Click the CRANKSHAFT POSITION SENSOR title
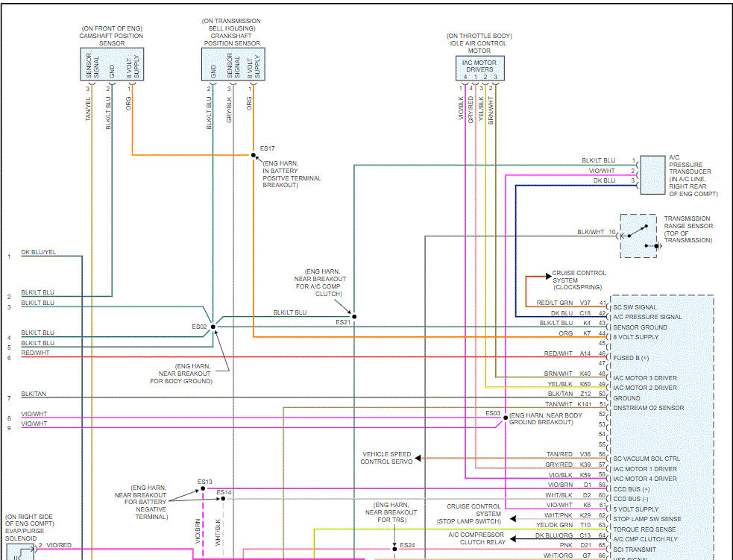 (x=231, y=32)
